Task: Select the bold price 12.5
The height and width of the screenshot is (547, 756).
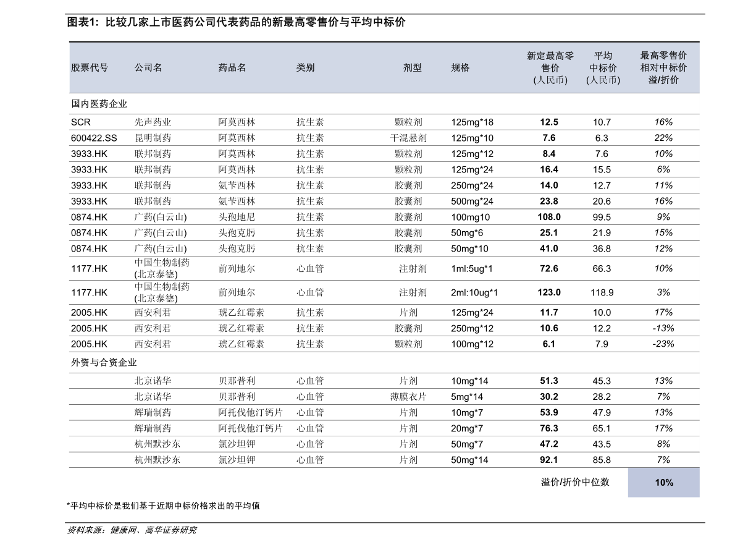Action: [x=549, y=122]
